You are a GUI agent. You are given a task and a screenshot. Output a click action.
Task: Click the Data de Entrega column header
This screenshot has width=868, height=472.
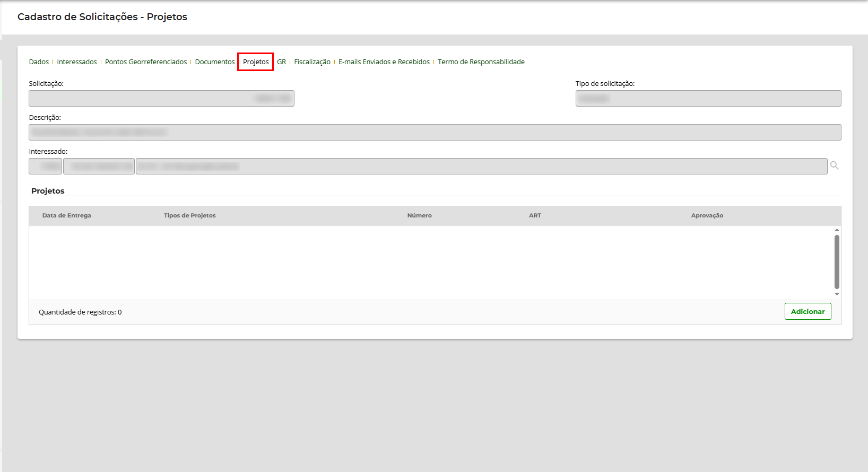tap(67, 216)
